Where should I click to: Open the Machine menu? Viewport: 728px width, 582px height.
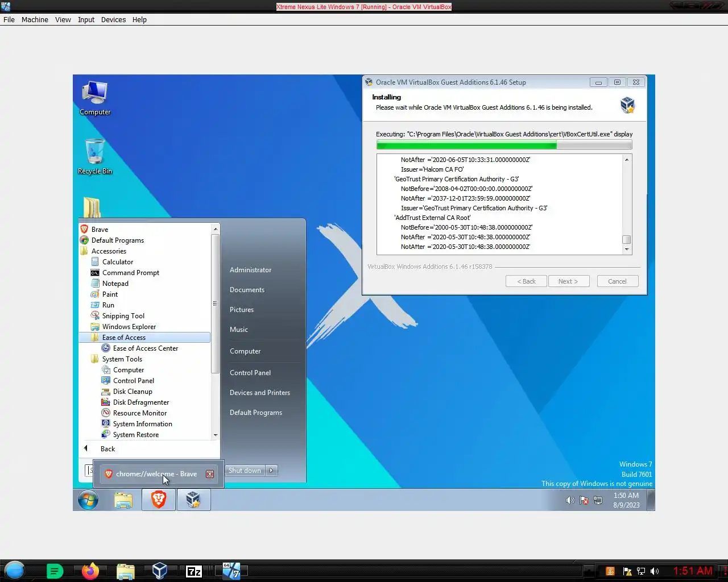tap(35, 19)
